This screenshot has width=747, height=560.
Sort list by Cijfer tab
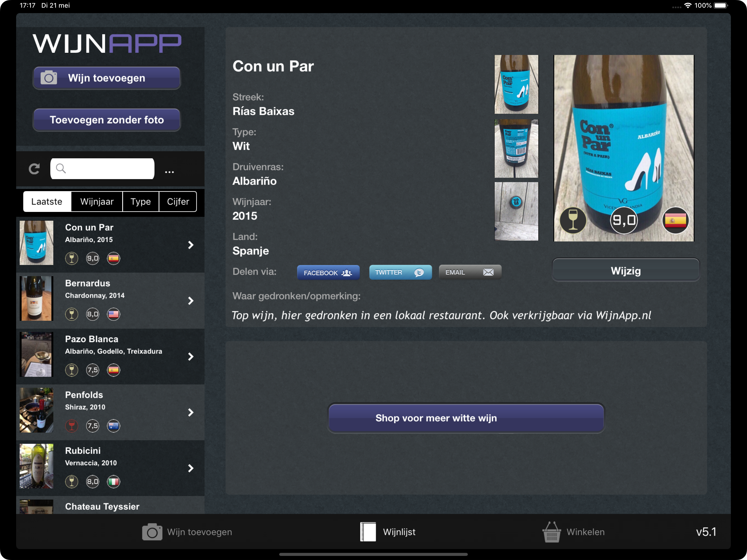click(x=178, y=202)
